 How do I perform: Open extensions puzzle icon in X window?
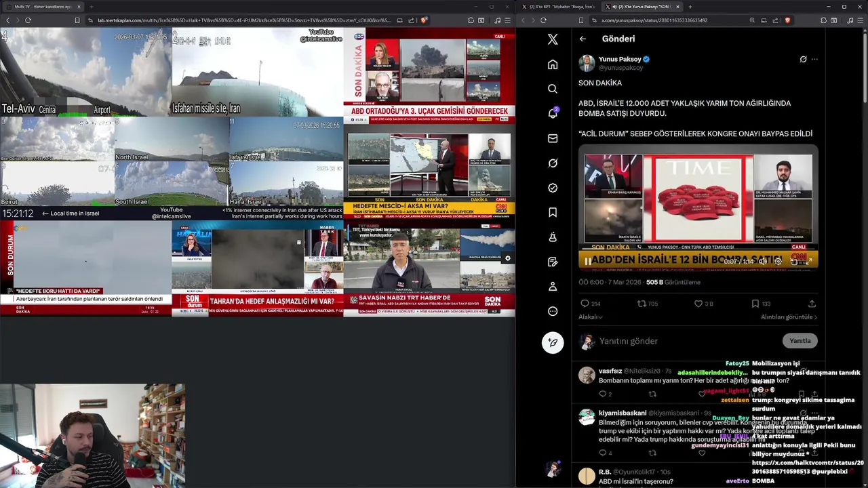coord(825,20)
